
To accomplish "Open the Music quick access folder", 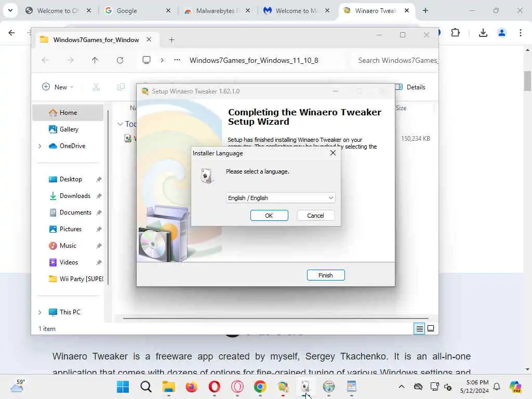I will [x=68, y=246].
